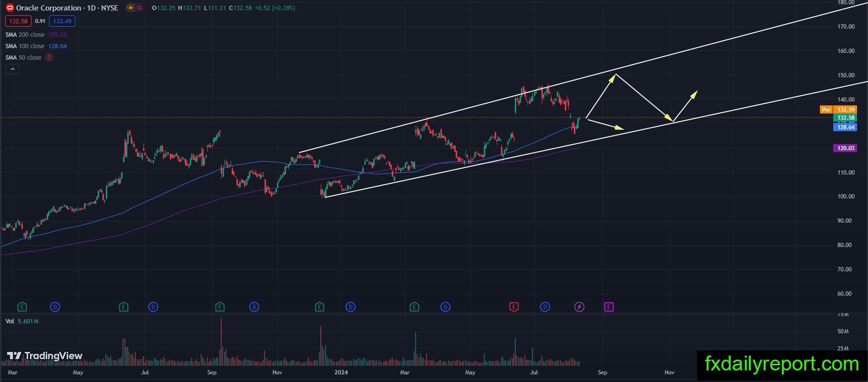This screenshot has height=382, width=868.
Task: Open the purple upcoming earnings square marker
Action: click(609, 307)
